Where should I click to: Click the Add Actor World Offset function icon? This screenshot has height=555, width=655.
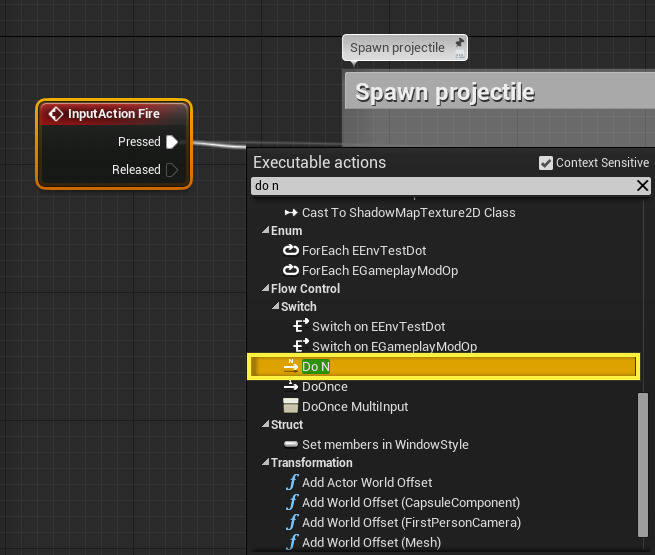pos(291,482)
